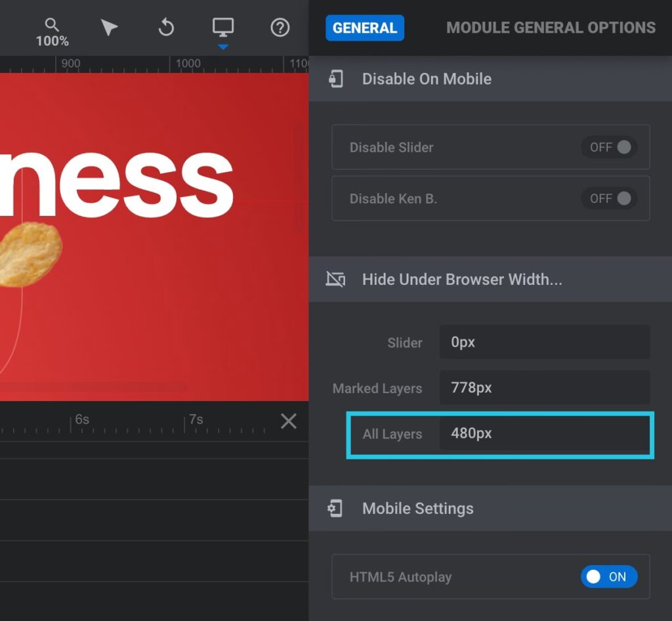
Task: Turn off HTML5 Autoplay switch
Action: [609, 577]
